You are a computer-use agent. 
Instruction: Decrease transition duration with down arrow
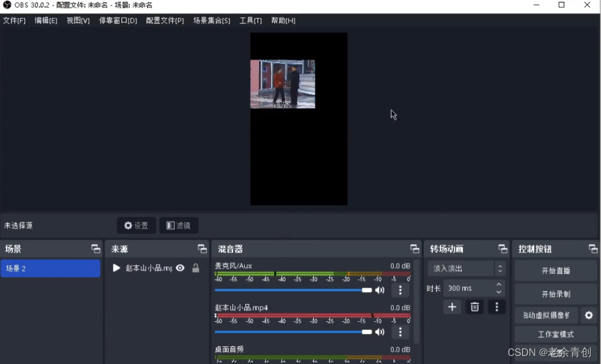point(499,292)
